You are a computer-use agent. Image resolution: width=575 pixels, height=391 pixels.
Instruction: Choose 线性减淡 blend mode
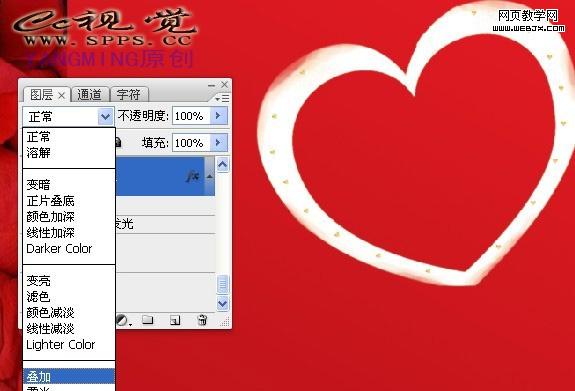point(51,329)
